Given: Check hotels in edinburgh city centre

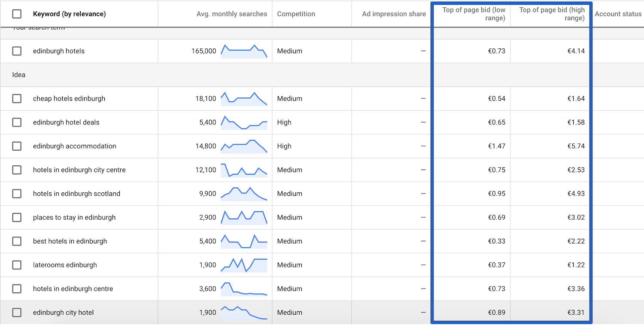Looking at the screenshot, I should coord(17,170).
